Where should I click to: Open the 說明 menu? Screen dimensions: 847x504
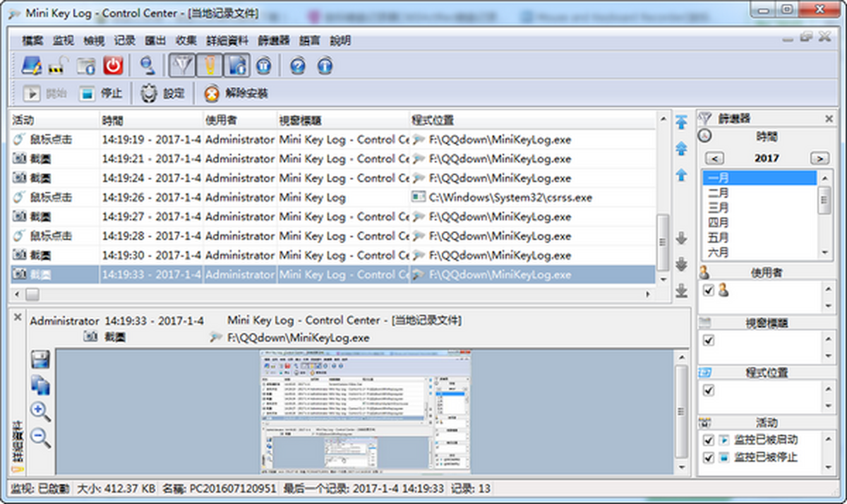coord(340,41)
